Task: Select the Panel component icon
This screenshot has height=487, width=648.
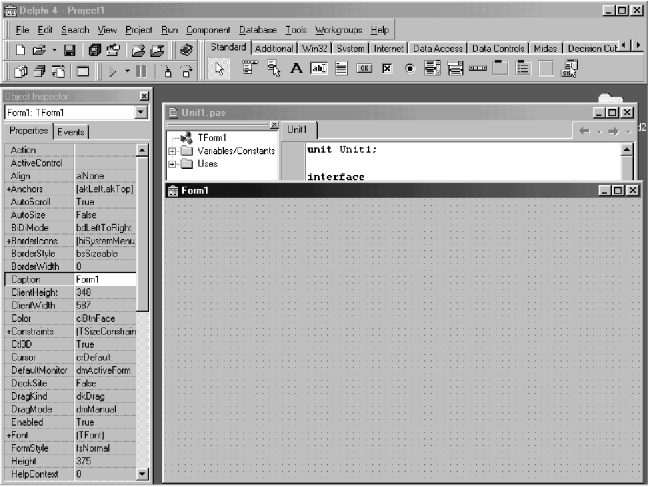Action: 546,68
